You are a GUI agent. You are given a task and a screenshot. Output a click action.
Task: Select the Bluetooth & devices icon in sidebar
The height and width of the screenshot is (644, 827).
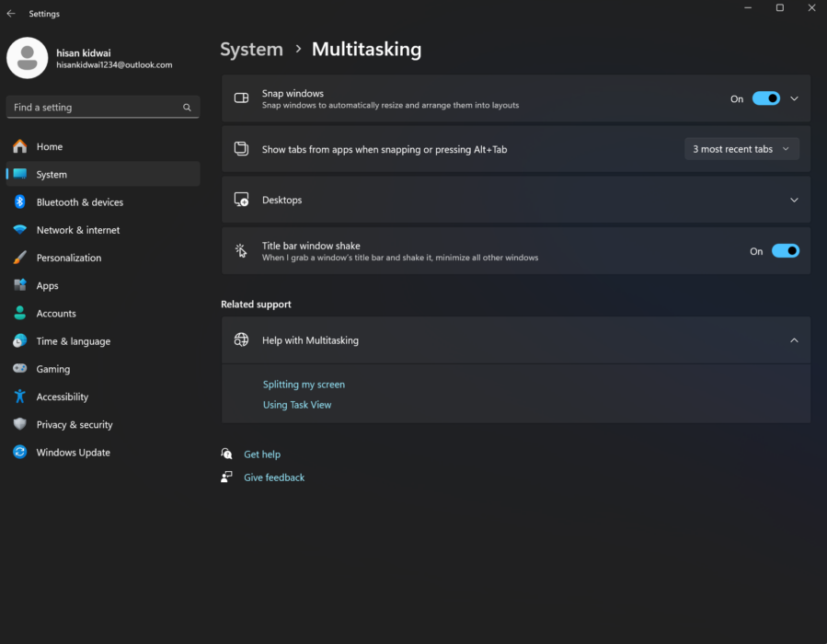tap(20, 201)
